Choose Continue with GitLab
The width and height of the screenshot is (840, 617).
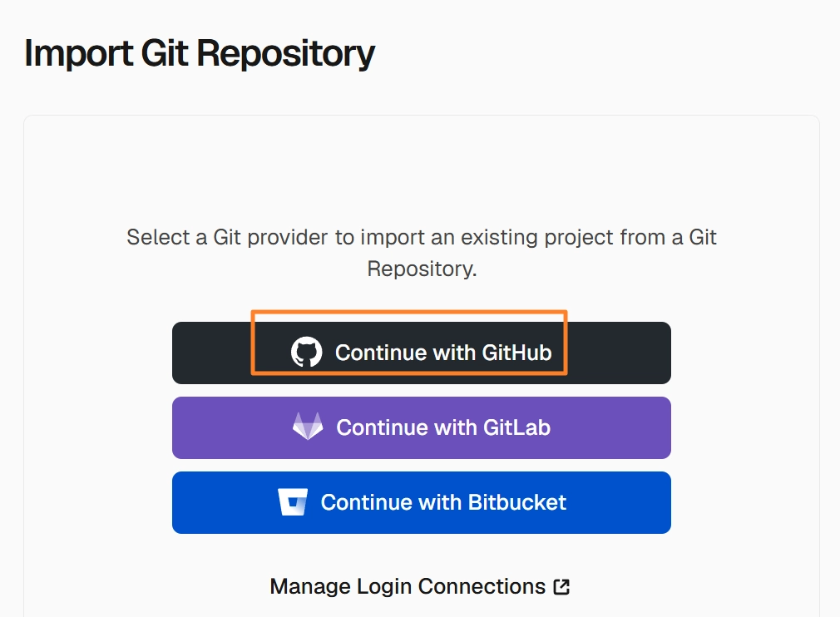click(422, 428)
